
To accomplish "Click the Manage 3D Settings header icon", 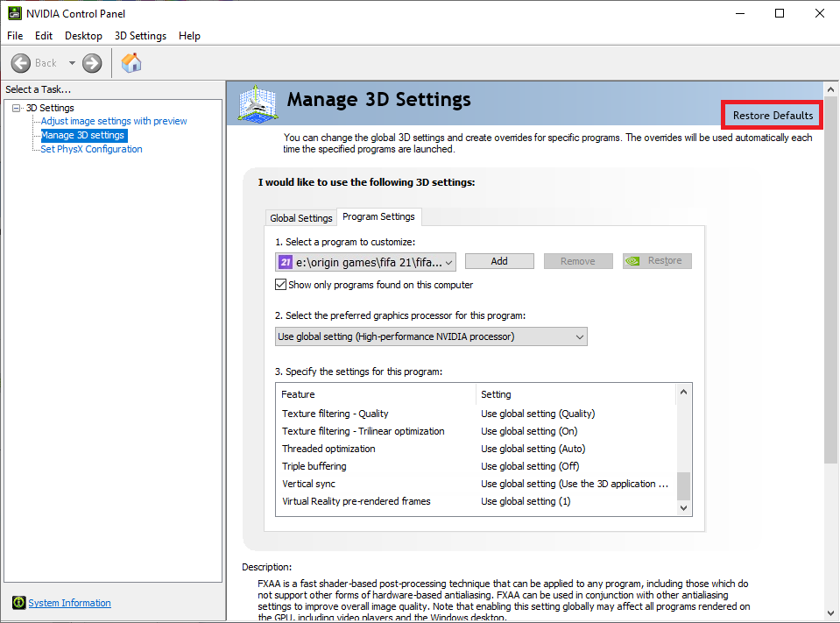I will [x=258, y=104].
